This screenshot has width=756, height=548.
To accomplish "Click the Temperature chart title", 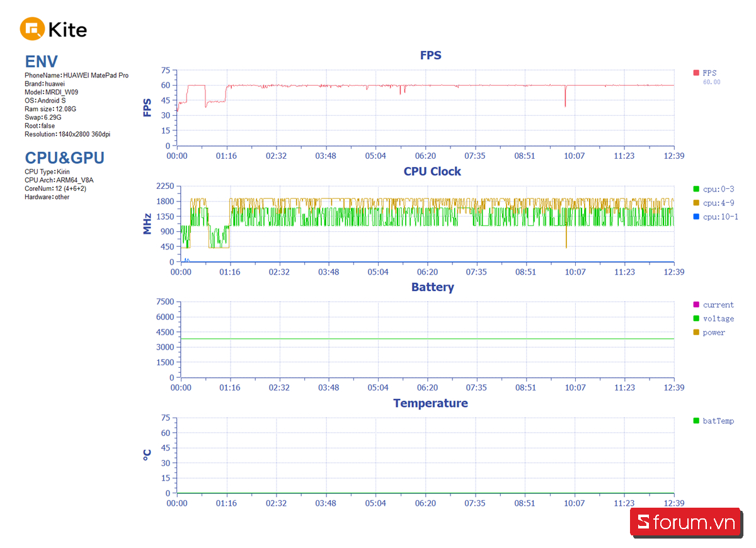I will [x=431, y=403].
